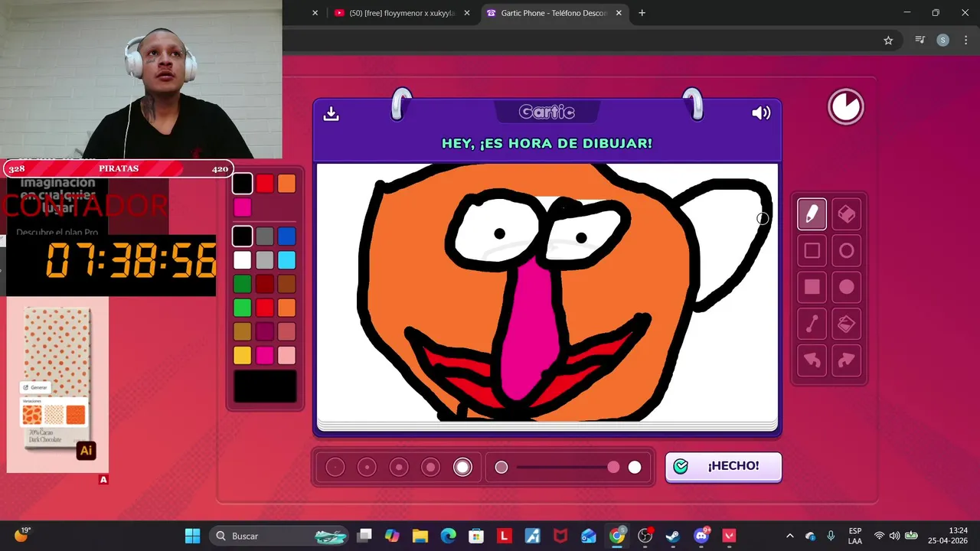The image size is (980, 551).
Task: Choose the filled circle shape tool
Action: tap(846, 287)
